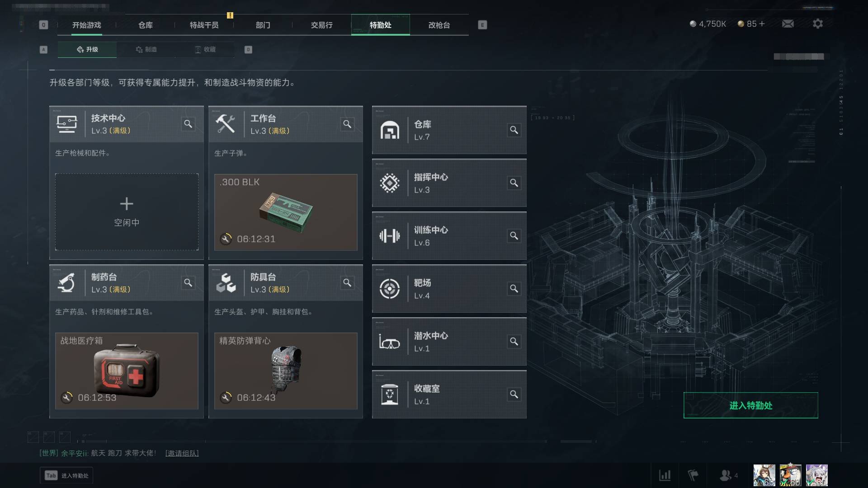868x488 pixels.
Task: Switch to the 仓库 top tab
Action: click(x=146, y=25)
